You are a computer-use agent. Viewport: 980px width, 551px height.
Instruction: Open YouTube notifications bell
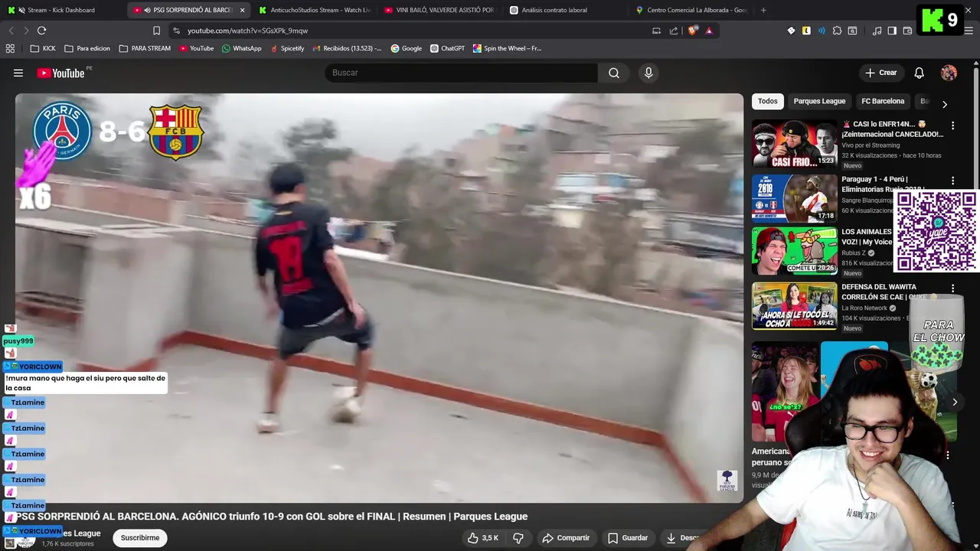tap(919, 73)
